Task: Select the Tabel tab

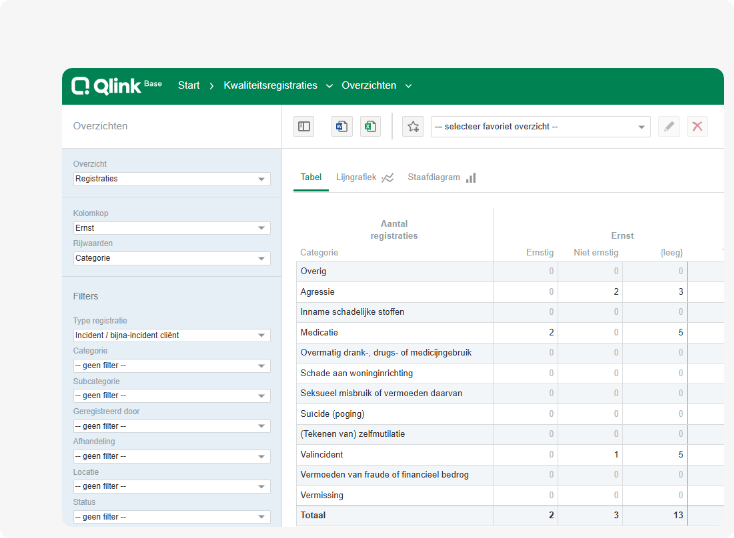Action: pyautogui.click(x=311, y=177)
